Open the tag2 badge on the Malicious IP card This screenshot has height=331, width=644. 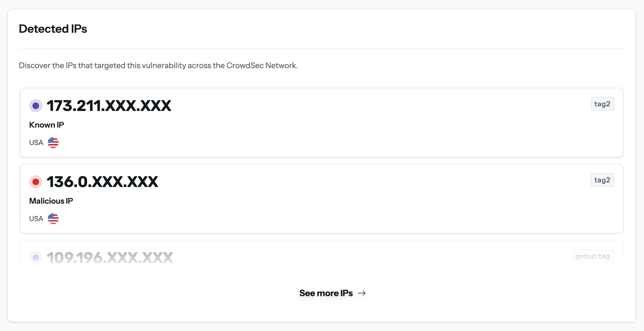click(x=602, y=180)
